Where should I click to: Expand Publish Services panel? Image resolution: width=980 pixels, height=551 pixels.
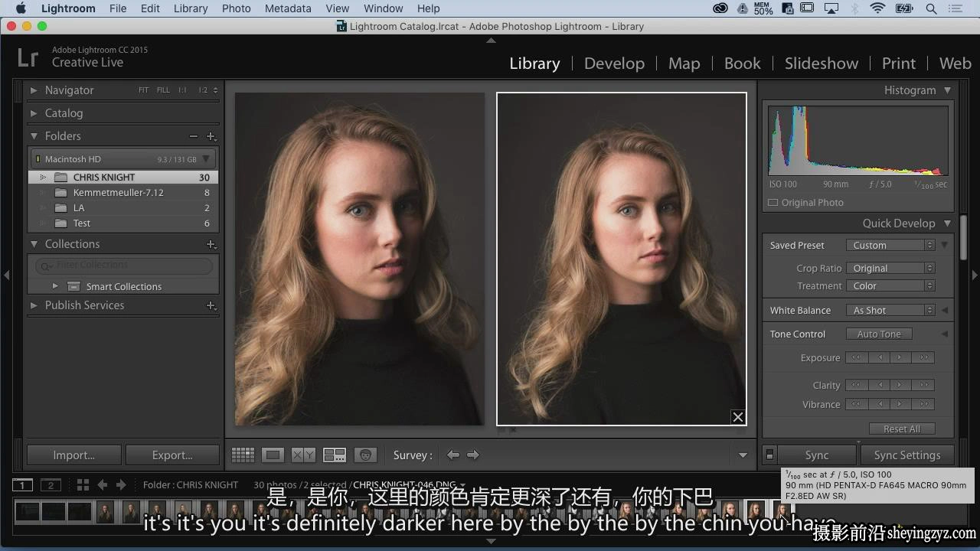point(34,305)
